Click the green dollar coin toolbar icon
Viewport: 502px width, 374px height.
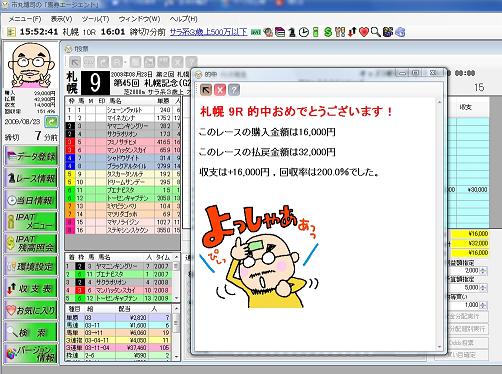(328, 32)
